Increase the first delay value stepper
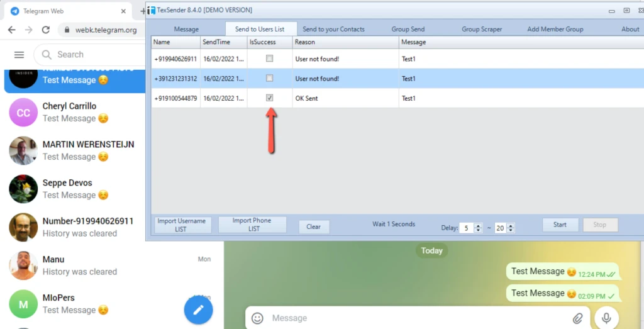Image resolution: width=644 pixels, height=329 pixels. 478,225
